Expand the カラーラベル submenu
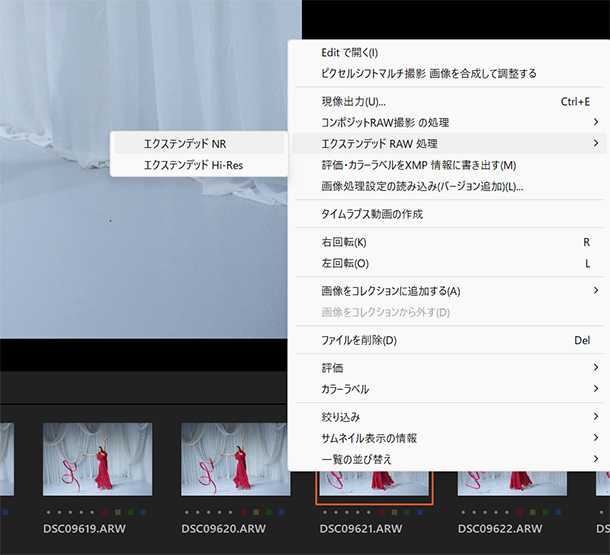Image resolution: width=610 pixels, height=555 pixels. click(450, 389)
